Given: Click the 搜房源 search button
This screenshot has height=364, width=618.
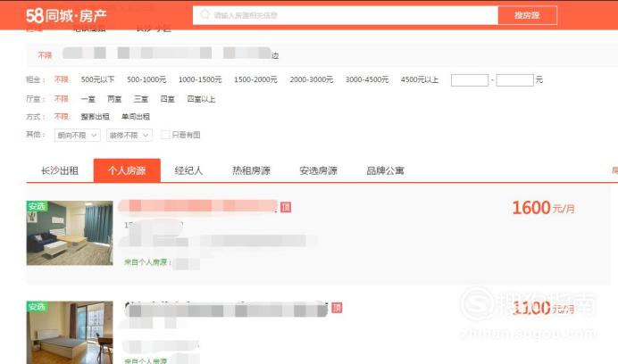Looking at the screenshot, I should [527, 15].
